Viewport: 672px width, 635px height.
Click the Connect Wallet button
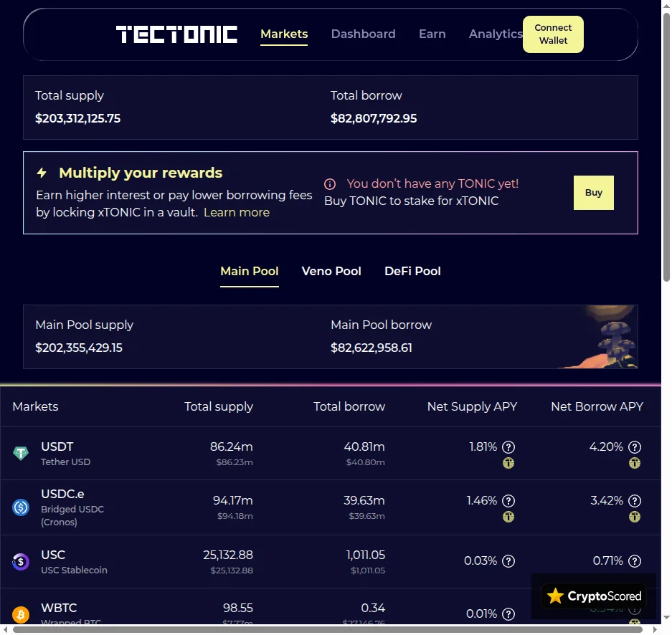point(553,34)
